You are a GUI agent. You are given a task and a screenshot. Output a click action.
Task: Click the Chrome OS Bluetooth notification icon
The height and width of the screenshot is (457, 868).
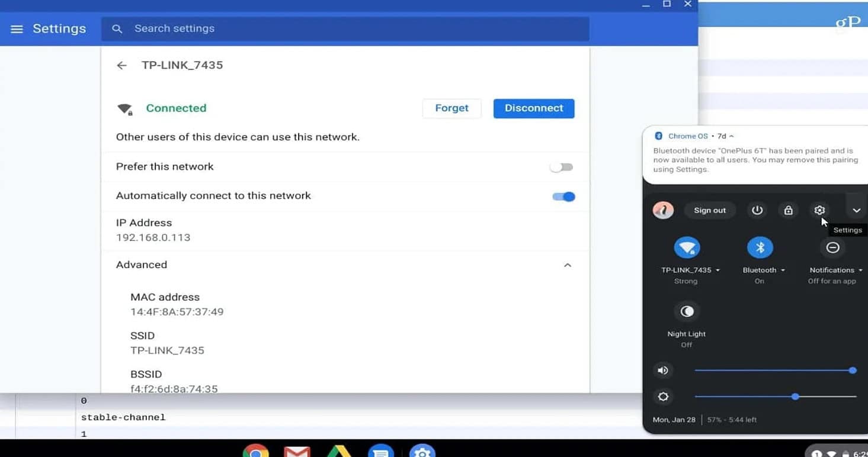click(x=658, y=136)
